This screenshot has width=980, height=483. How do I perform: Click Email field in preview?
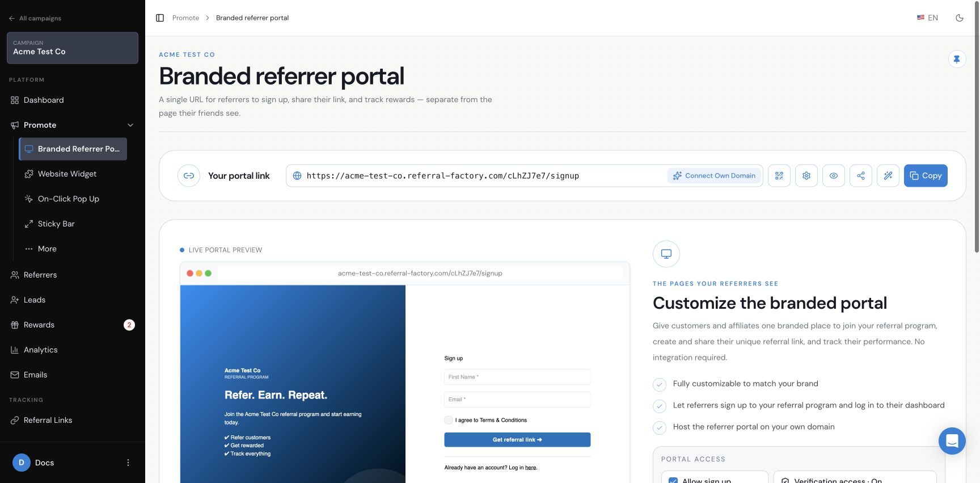point(517,400)
